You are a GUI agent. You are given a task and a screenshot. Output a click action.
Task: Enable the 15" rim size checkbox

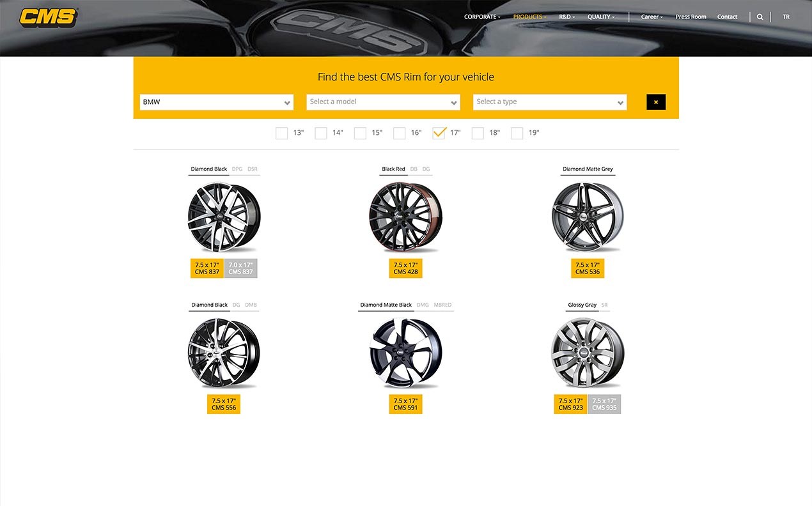(x=360, y=133)
